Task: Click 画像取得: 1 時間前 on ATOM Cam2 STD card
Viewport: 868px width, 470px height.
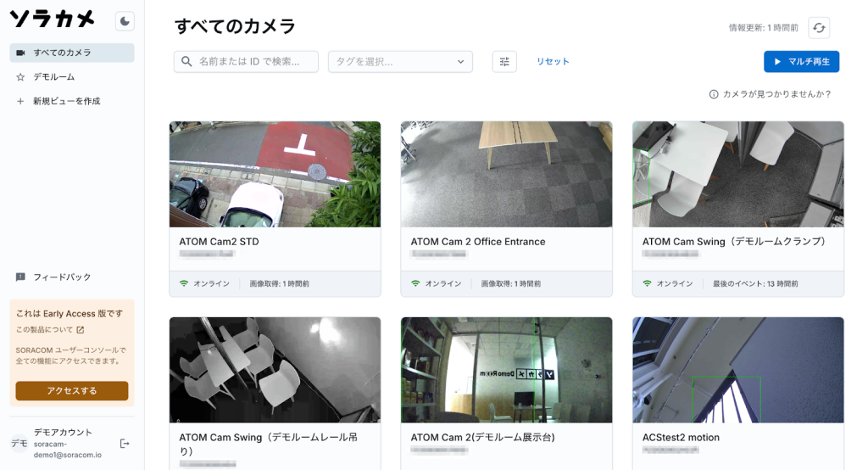Action: pyautogui.click(x=280, y=283)
